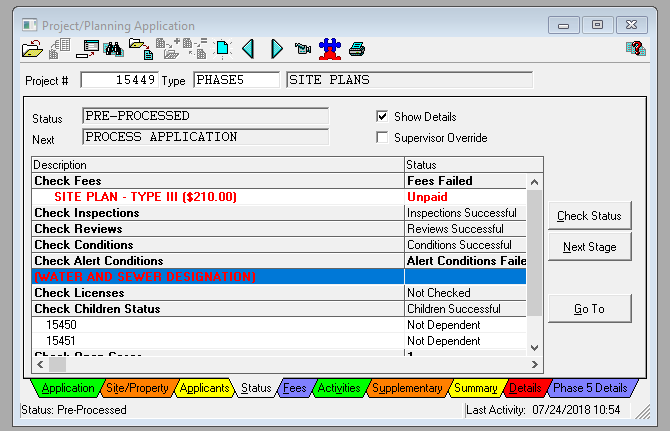Image resolution: width=670 pixels, height=431 pixels.
Task: Open the Phase 5 Details tab
Action: pos(590,388)
